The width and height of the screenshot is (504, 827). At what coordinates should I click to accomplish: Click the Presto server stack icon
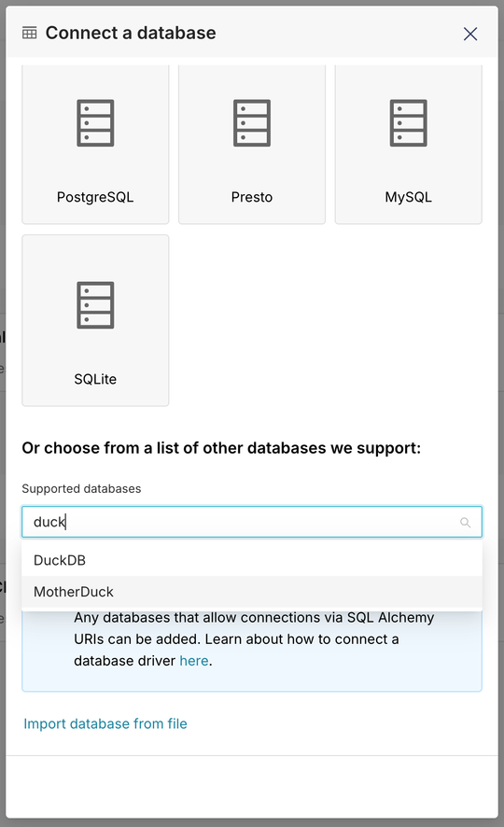(252, 123)
